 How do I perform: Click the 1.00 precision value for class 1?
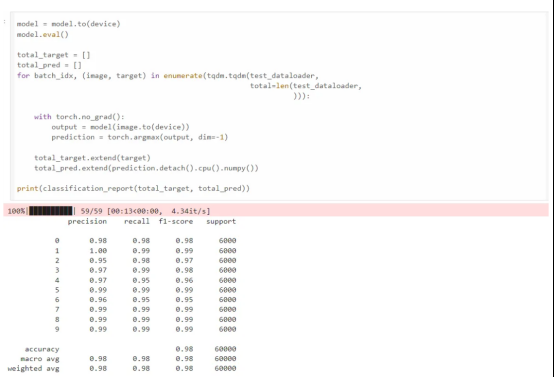point(98,251)
